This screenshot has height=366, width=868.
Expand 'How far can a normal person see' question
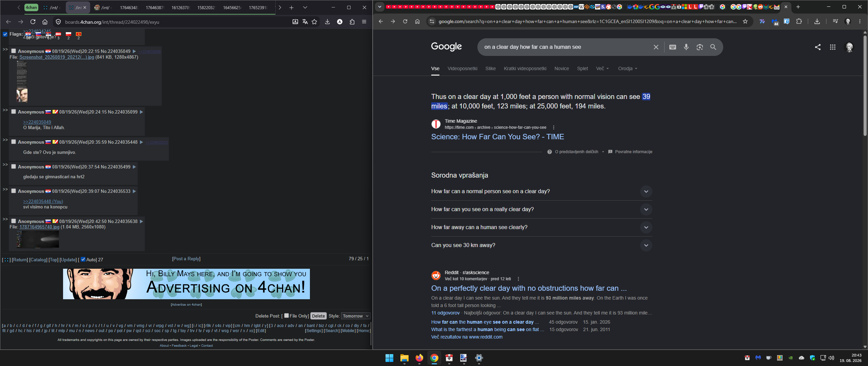tap(542, 191)
